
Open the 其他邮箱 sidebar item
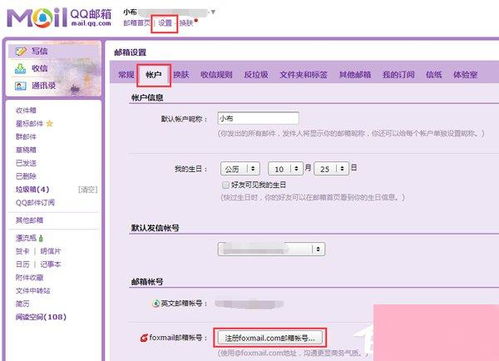click(29, 220)
